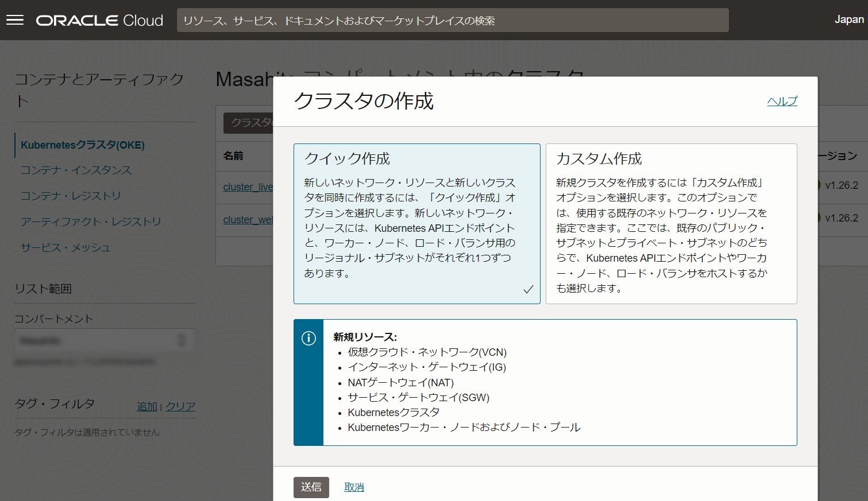
Task: Open the コンパートメント dropdown
Action: tap(104, 340)
